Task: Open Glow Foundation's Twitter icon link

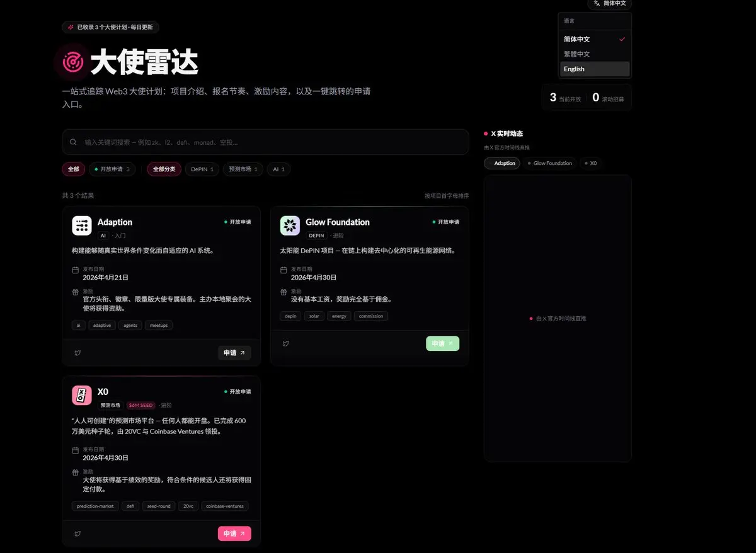Action: (x=285, y=343)
